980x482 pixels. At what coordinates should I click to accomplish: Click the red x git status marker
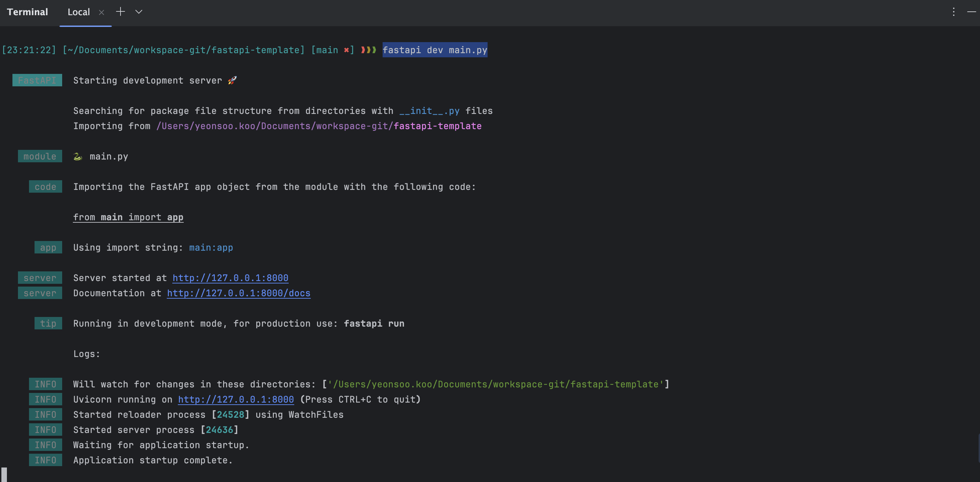tap(346, 50)
